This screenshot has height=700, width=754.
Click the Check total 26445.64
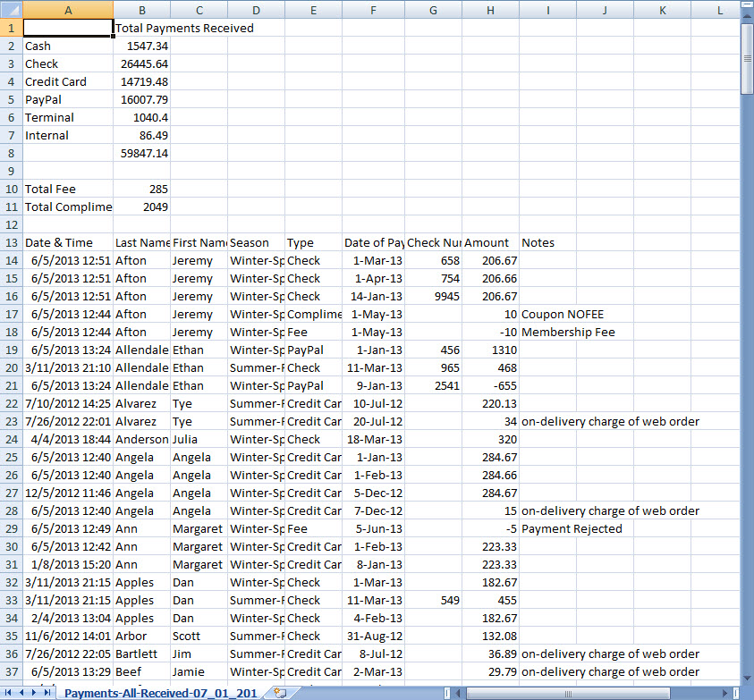pyautogui.click(x=142, y=63)
